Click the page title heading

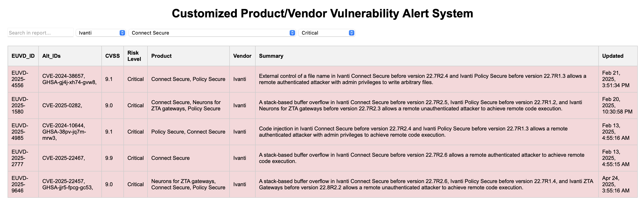tap(322, 14)
